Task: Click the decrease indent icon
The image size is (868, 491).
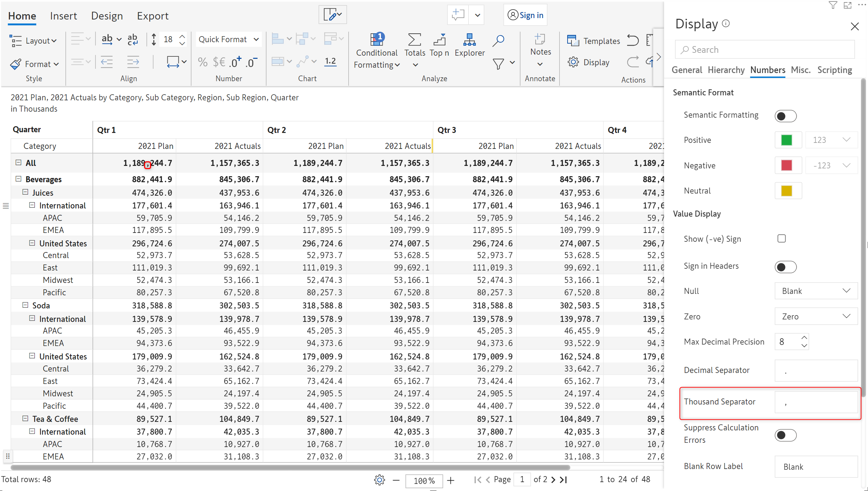Action: (x=107, y=62)
